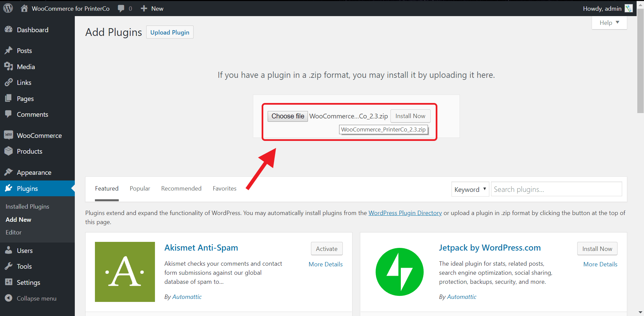This screenshot has width=644, height=316.
Task: Click the Settings sliders icon in sidebar
Action: click(x=9, y=282)
